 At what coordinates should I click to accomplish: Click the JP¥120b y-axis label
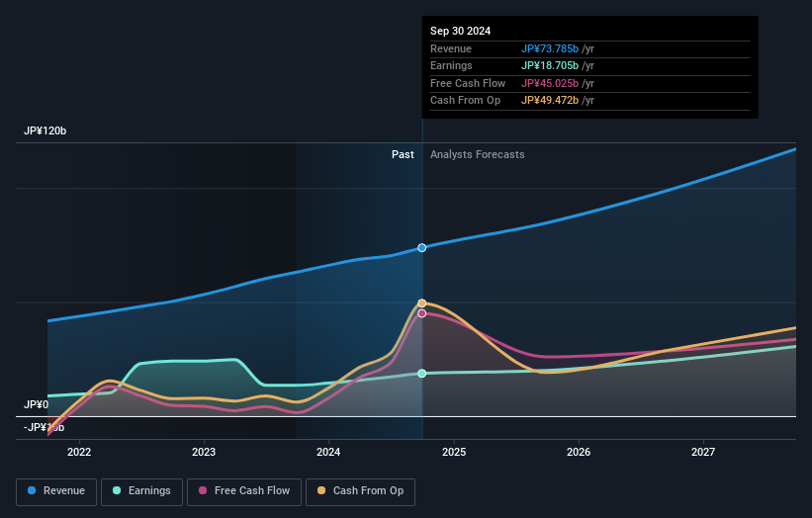pyautogui.click(x=45, y=130)
